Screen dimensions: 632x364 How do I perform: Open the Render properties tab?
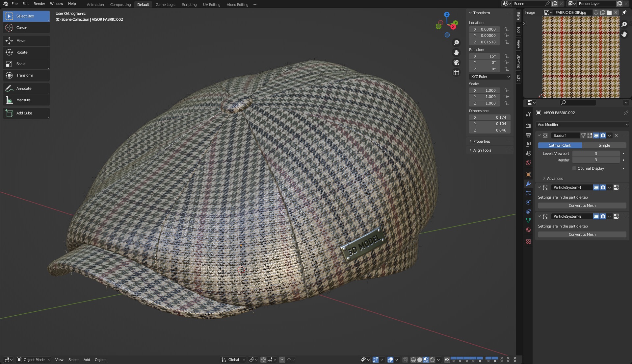528,126
